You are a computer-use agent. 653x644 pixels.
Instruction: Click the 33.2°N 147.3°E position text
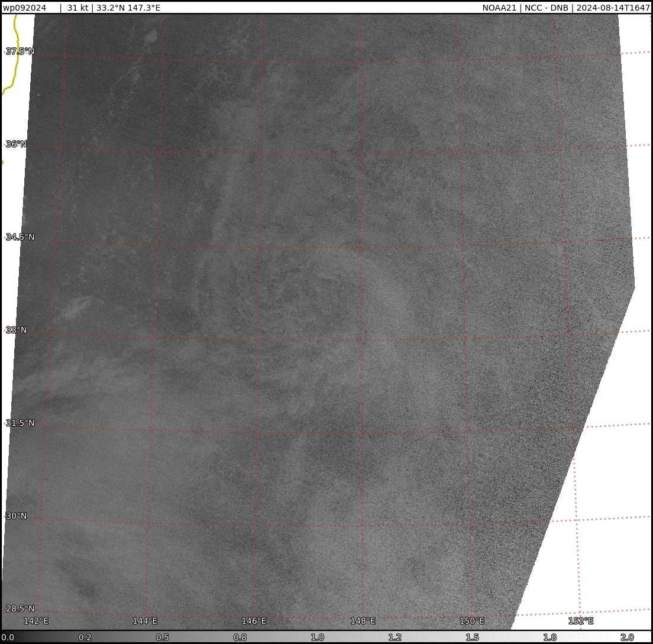point(128,8)
